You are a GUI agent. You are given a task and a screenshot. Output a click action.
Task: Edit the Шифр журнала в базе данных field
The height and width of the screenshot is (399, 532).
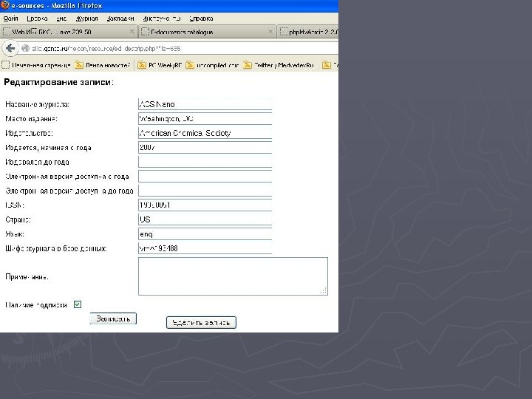coord(205,248)
